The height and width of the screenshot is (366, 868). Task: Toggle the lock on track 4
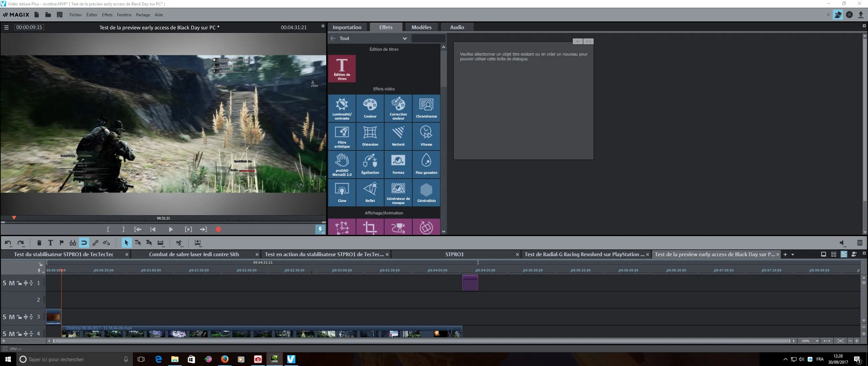pos(19,334)
